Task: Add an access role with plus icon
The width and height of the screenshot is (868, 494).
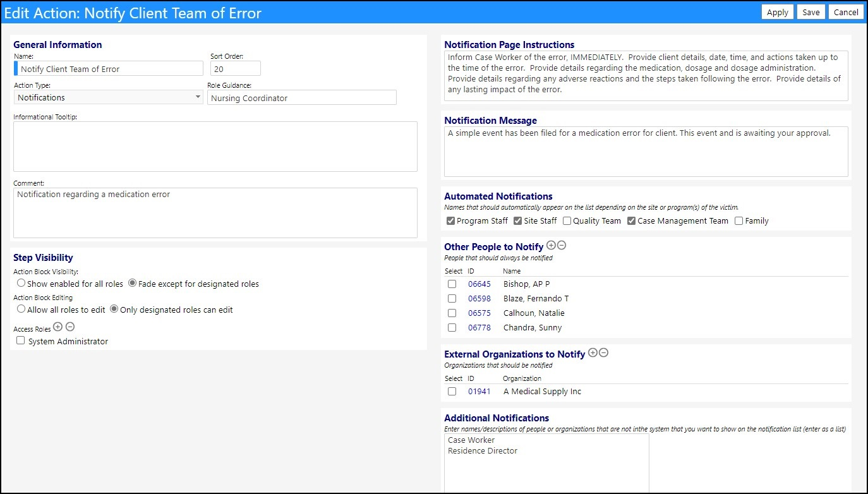Action: [58, 327]
